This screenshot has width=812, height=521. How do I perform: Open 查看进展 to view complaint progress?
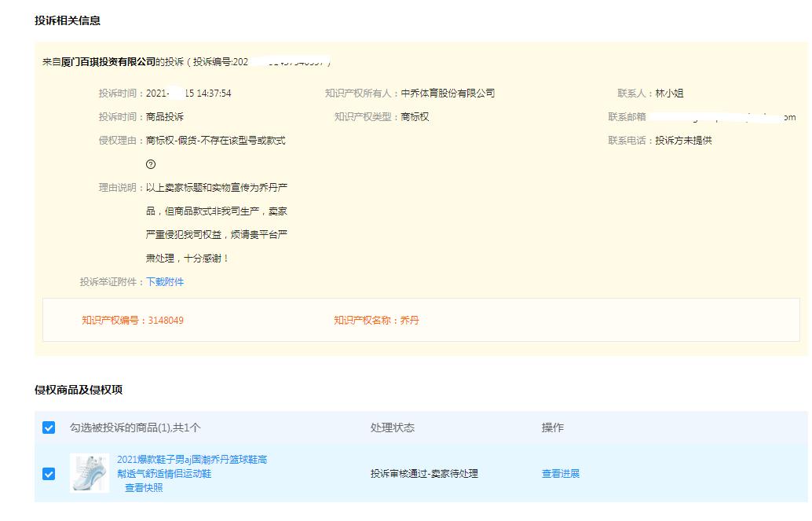point(560,474)
